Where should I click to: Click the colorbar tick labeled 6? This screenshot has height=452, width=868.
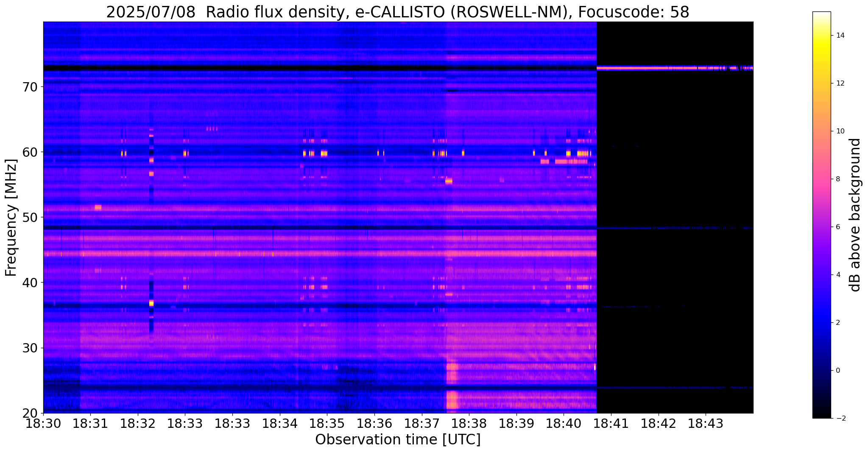point(837,227)
